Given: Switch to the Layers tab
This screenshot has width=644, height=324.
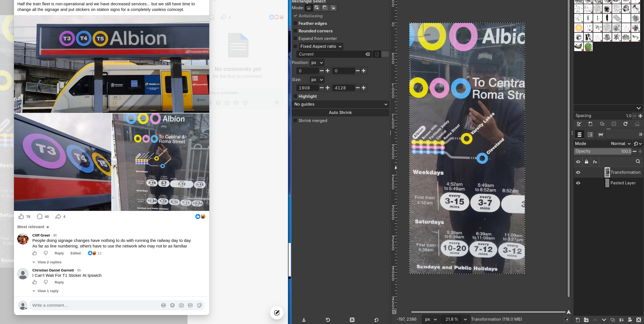Looking at the screenshot, I should coord(580,135).
